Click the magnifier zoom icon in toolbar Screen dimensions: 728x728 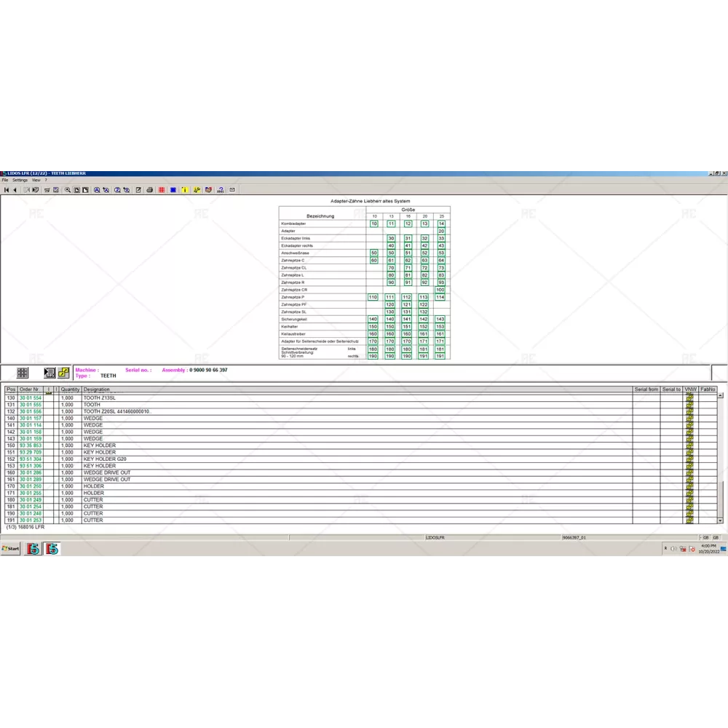pos(68,190)
